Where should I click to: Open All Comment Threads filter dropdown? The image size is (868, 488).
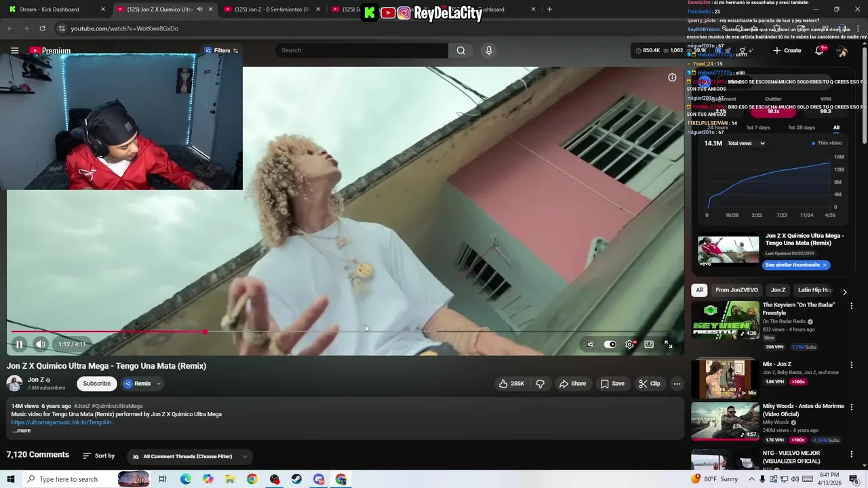tap(191, 457)
